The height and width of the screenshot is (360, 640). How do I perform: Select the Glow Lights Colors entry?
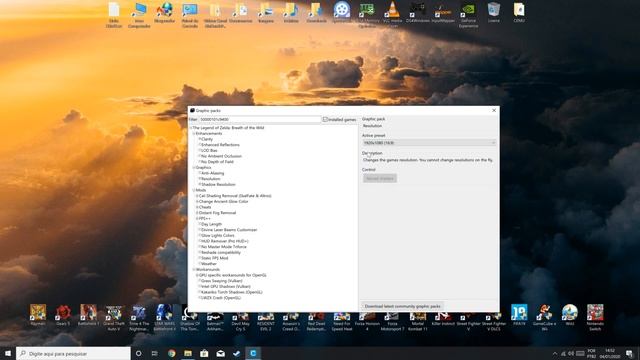coord(218,236)
